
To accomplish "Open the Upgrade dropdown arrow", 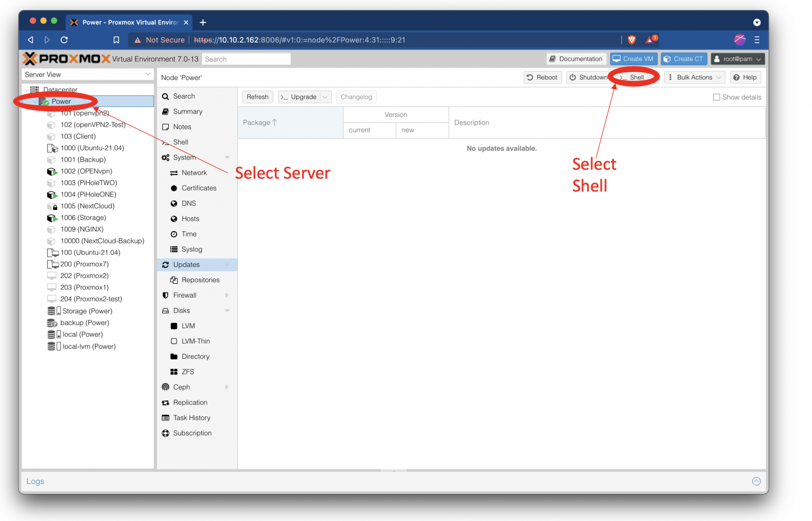I will [x=324, y=97].
